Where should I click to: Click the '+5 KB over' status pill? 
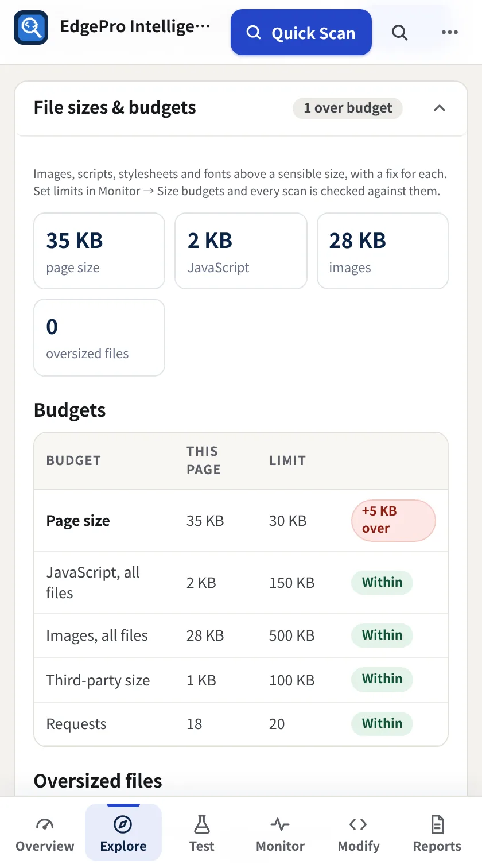point(394,521)
